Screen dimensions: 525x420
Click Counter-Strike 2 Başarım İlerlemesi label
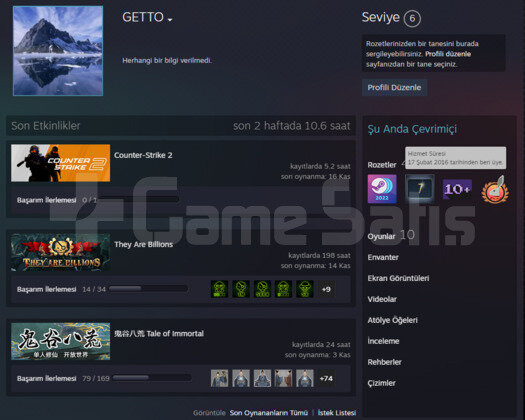(47, 200)
